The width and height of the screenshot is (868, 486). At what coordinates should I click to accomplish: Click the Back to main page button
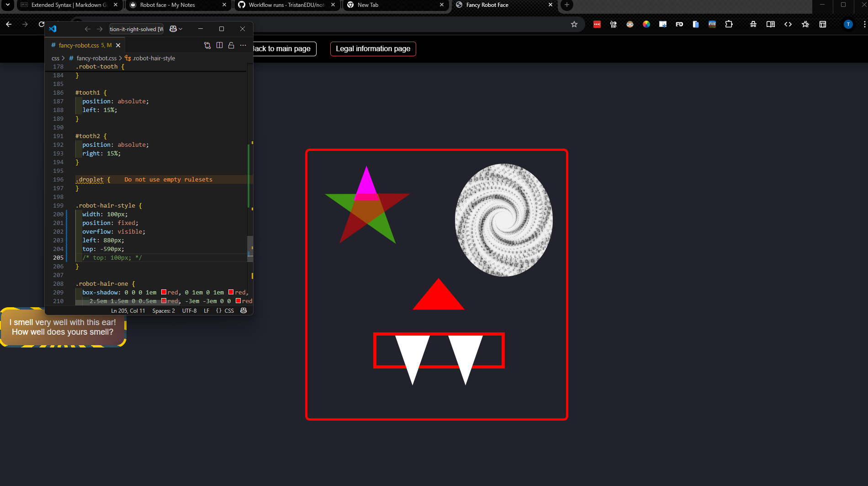282,49
